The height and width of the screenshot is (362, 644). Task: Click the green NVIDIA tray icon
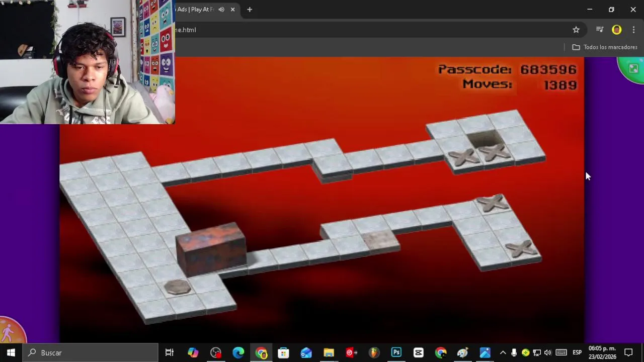click(526, 353)
